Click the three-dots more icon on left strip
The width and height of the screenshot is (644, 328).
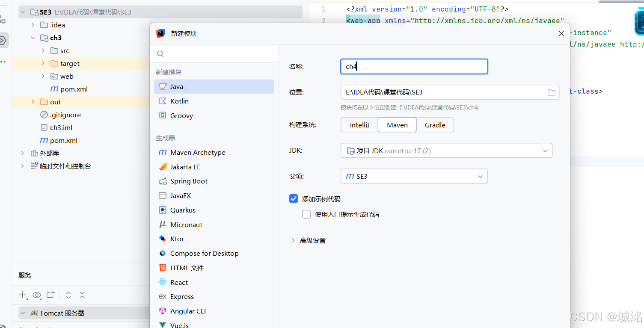point(3,62)
